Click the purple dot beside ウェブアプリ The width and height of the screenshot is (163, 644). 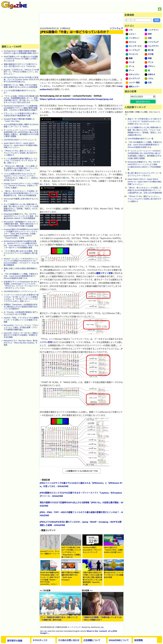[146, 46]
